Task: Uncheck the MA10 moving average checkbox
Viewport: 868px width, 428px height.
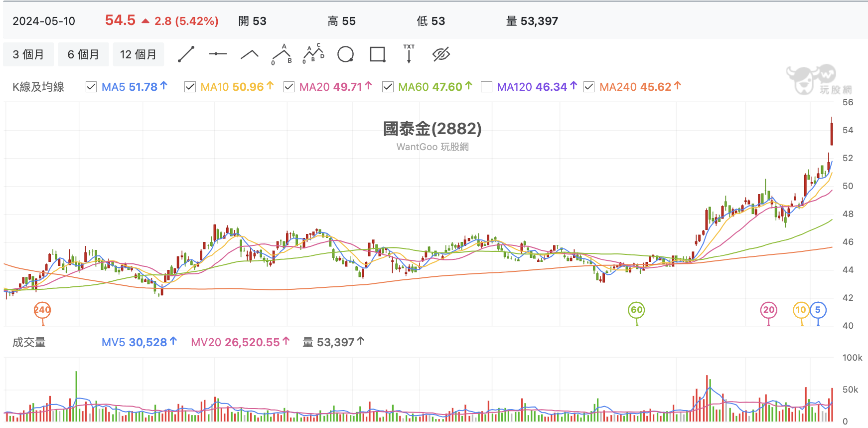Action: pos(190,87)
